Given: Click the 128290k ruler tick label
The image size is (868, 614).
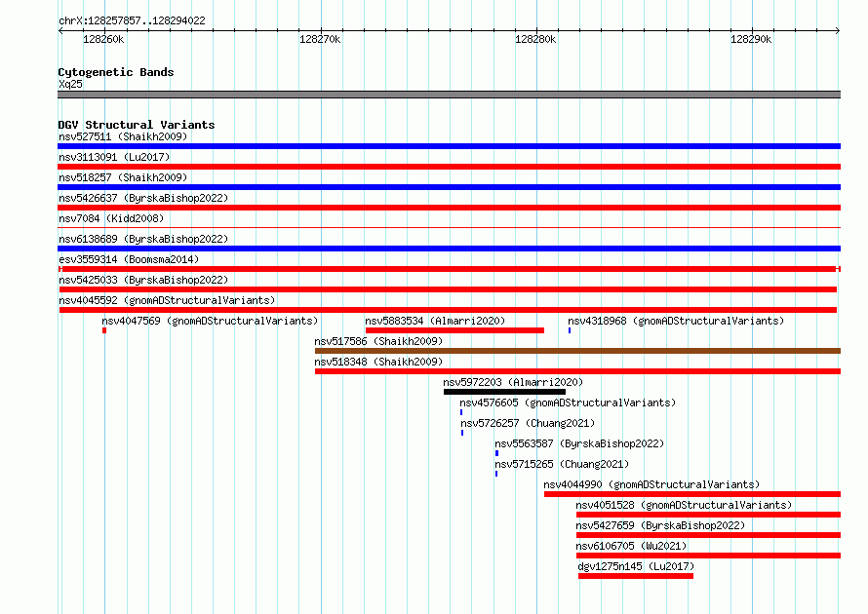Looking at the screenshot, I should click(x=751, y=39).
